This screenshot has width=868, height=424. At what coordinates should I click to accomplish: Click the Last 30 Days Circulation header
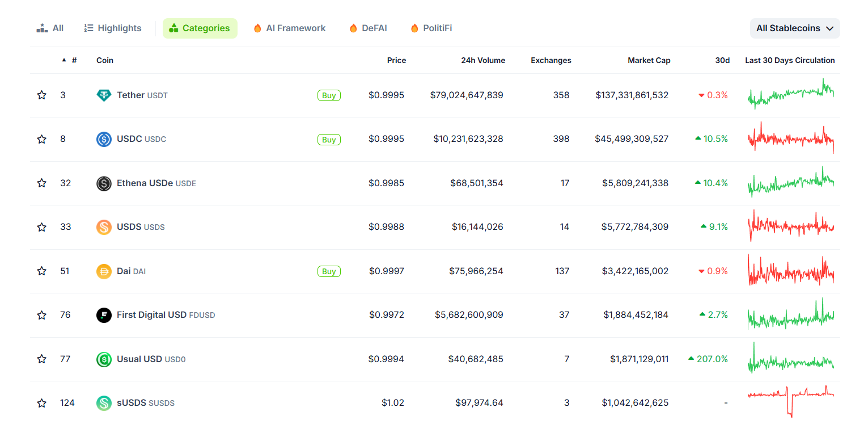(x=790, y=60)
